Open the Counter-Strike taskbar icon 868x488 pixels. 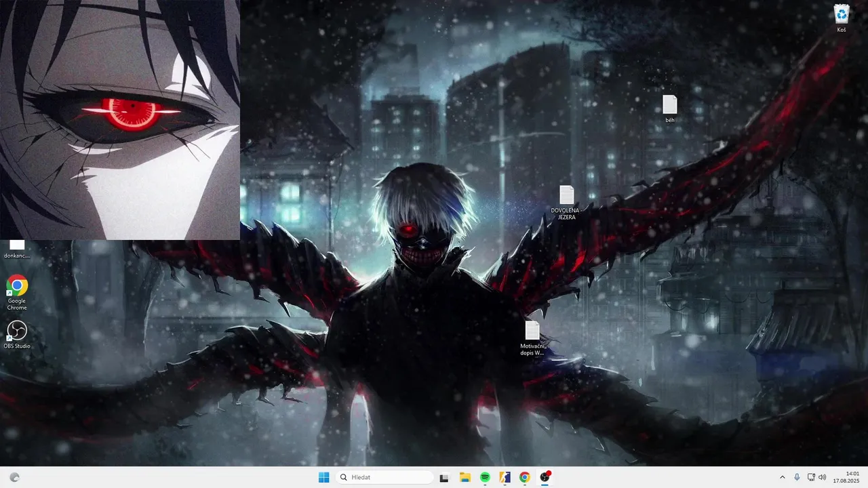[x=505, y=477]
